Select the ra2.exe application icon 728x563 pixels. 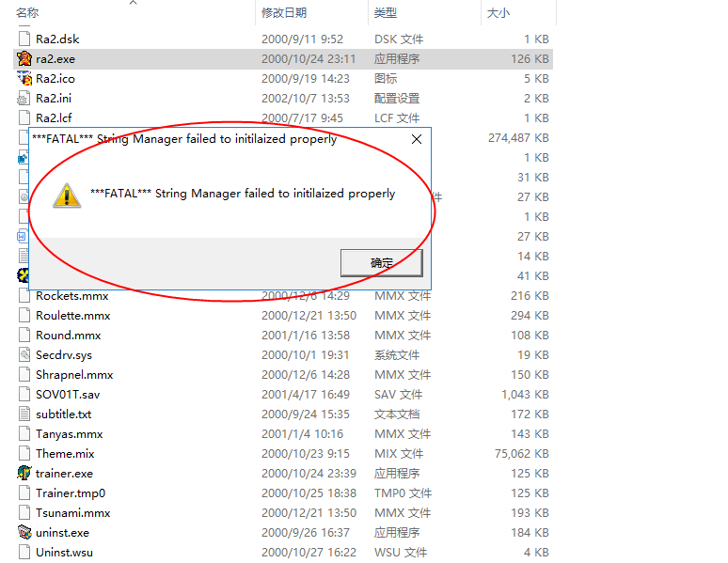coord(24,59)
